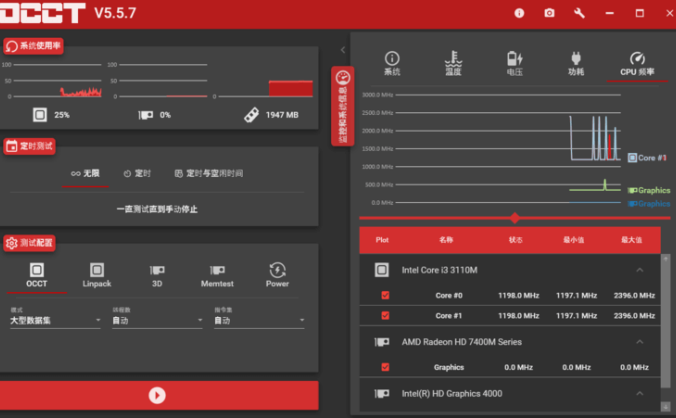Click green Graphics legend entry
The image size is (676, 418).
(x=649, y=190)
